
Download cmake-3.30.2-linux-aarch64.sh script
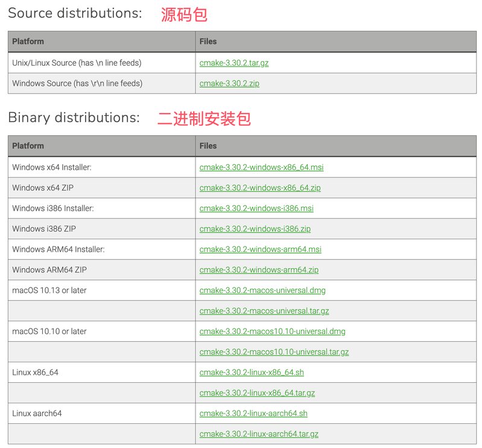(253, 413)
